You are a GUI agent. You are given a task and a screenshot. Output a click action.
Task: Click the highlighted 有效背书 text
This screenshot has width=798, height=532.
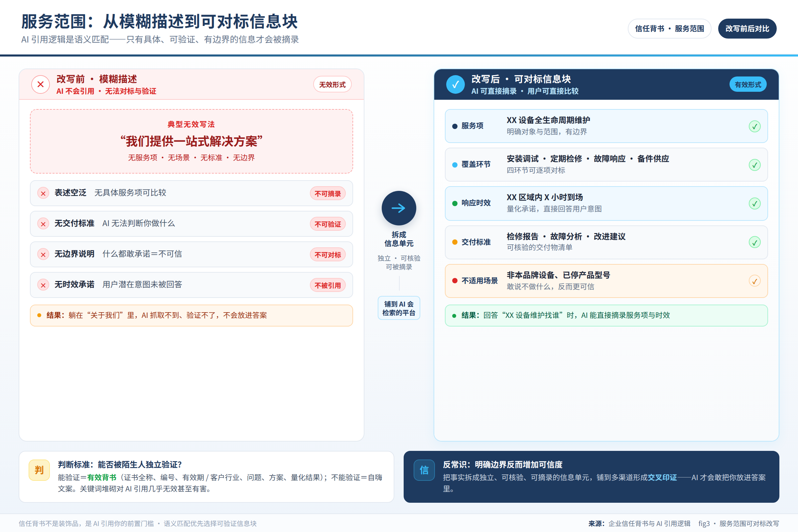[x=102, y=477]
